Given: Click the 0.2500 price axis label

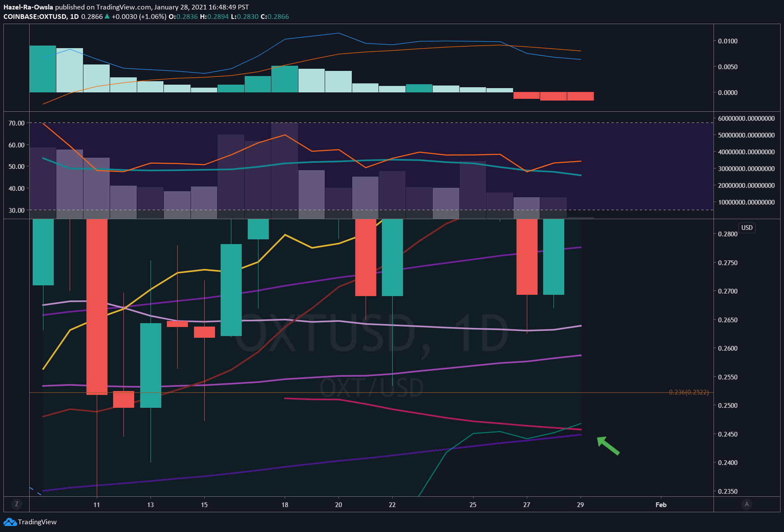Looking at the screenshot, I should [728, 405].
